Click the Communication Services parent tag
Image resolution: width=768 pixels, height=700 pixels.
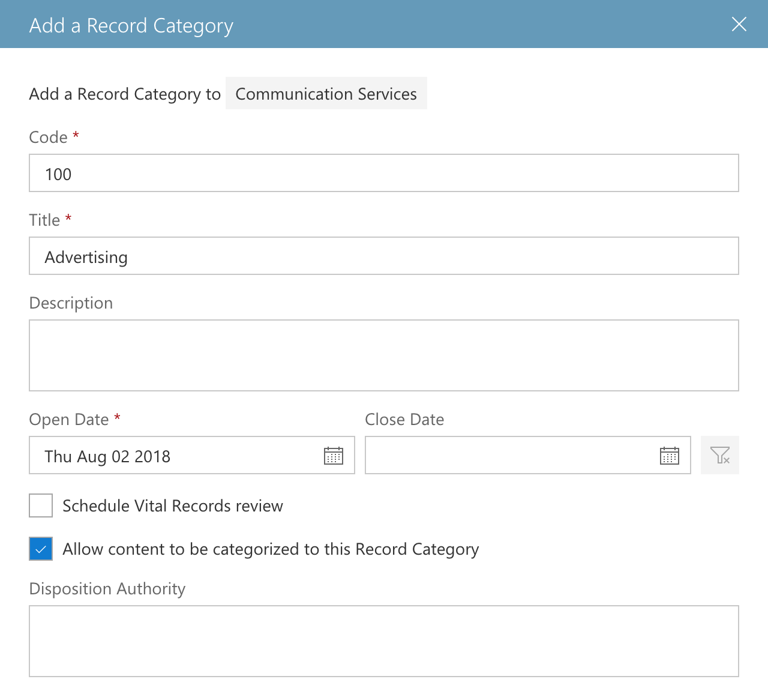coord(326,93)
